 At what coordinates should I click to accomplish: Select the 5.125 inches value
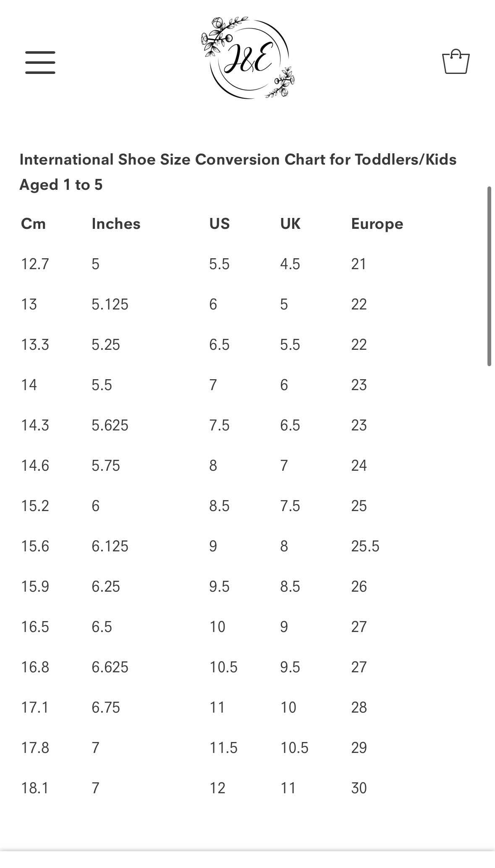[x=110, y=304]
